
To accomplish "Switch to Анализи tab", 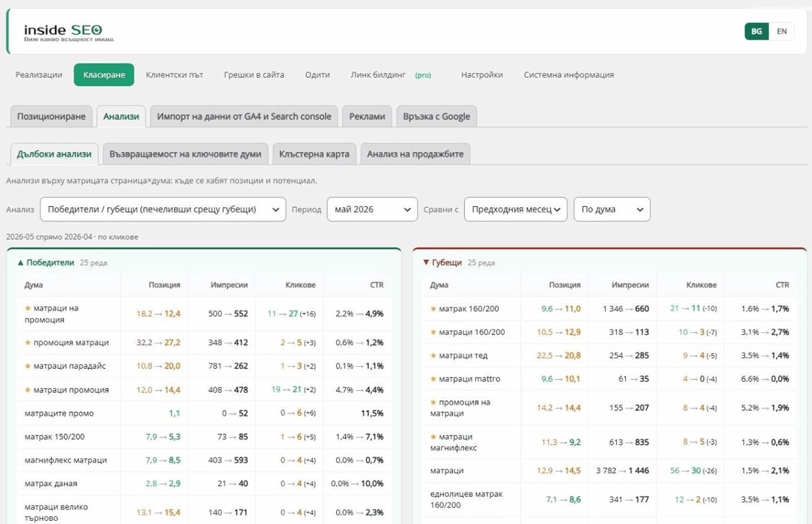I will coord(121,116).
